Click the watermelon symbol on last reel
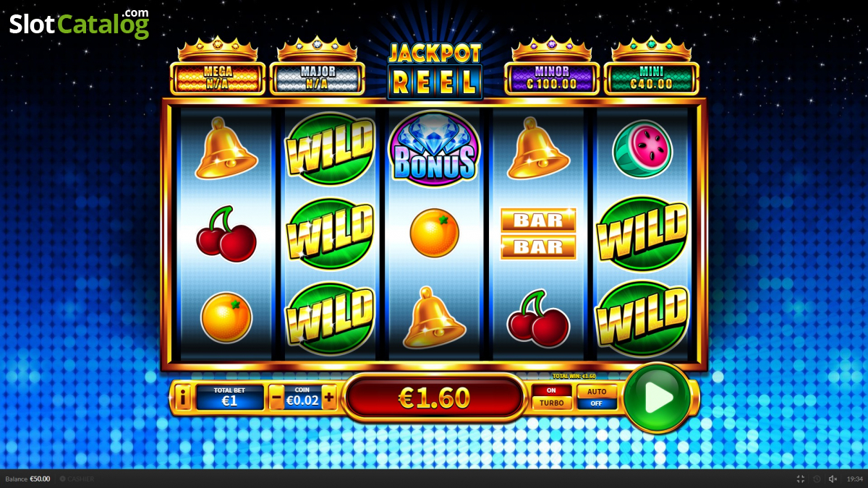868x488 pixels. (642, 149)
